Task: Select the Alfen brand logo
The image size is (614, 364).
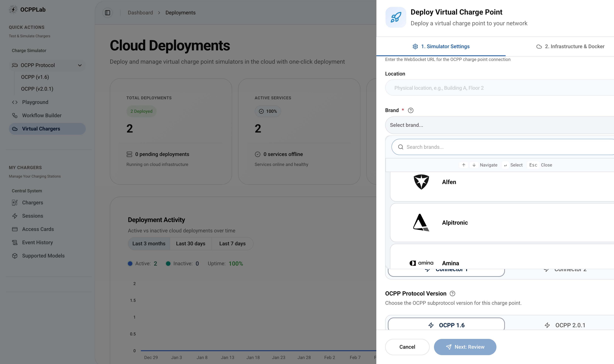Action: pyautogui.click(x=421, y=182)
